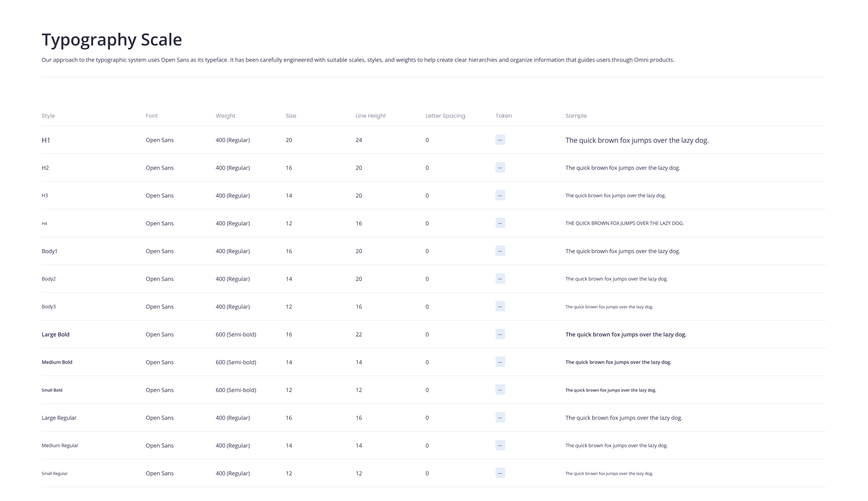Click the Sample column header

[x=576, y=116]
